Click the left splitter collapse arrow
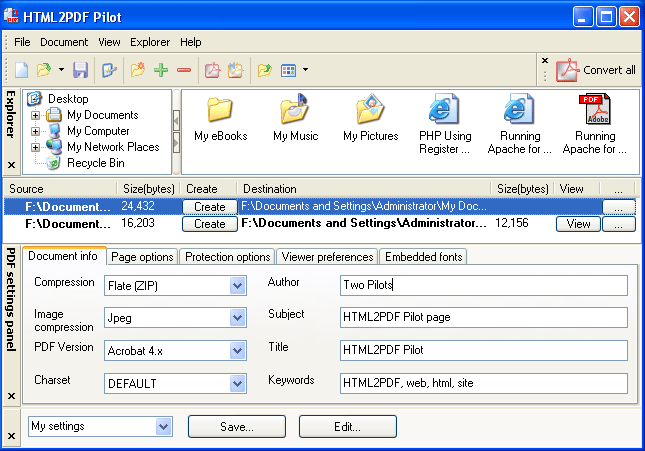 [x=176, y=121]
